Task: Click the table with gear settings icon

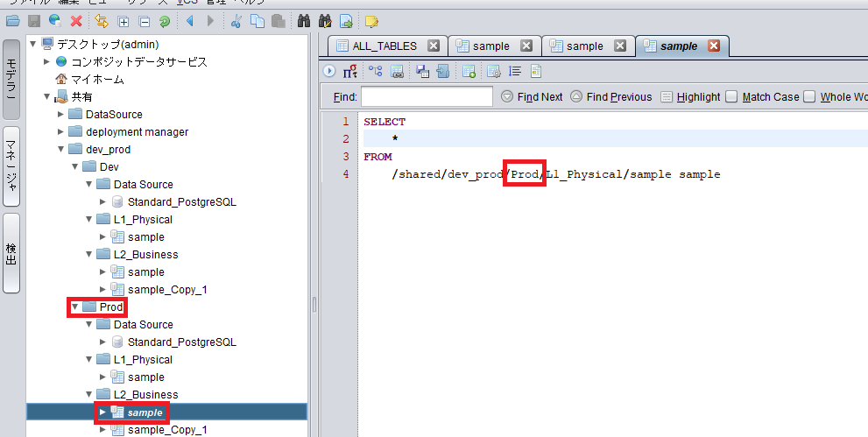Action: pos(494,71)
